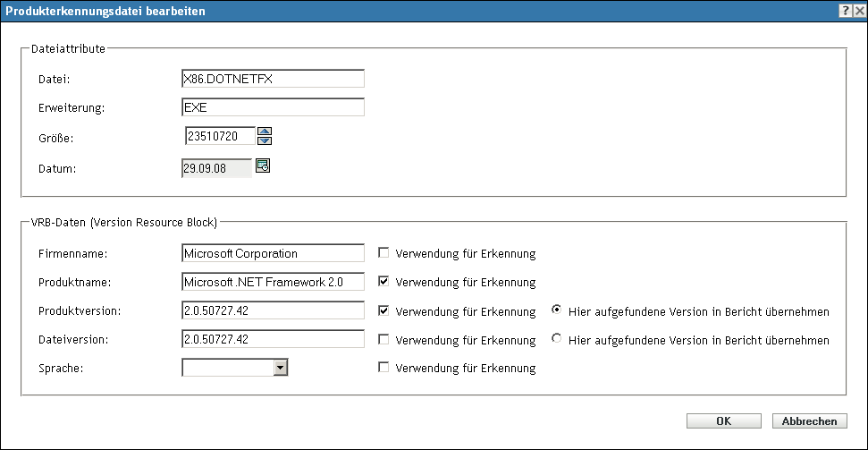The image size is (868, 450).
Task: Enable Verwendung für Erkennung for Sprache
Action: (383, 368)
